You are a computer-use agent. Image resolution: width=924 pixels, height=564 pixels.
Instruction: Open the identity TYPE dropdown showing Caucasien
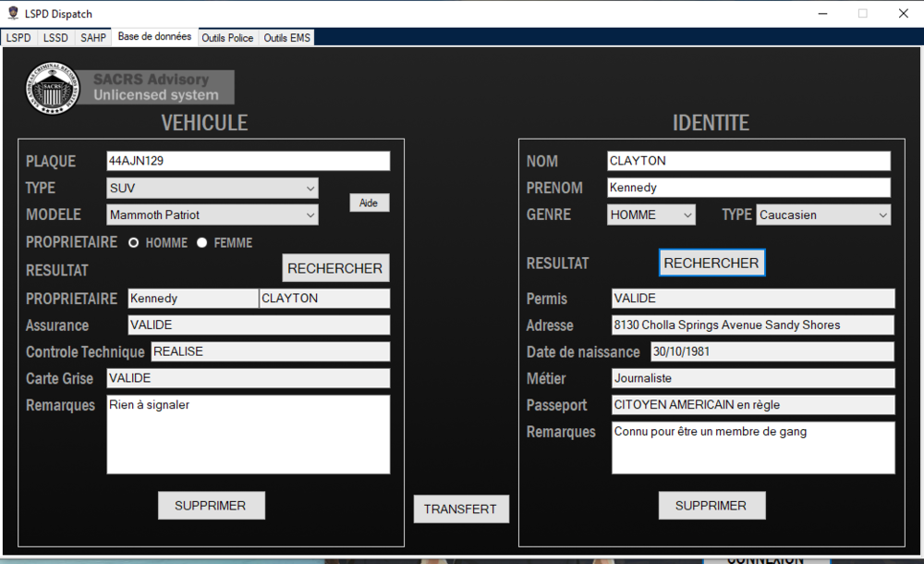coord(821,214)
